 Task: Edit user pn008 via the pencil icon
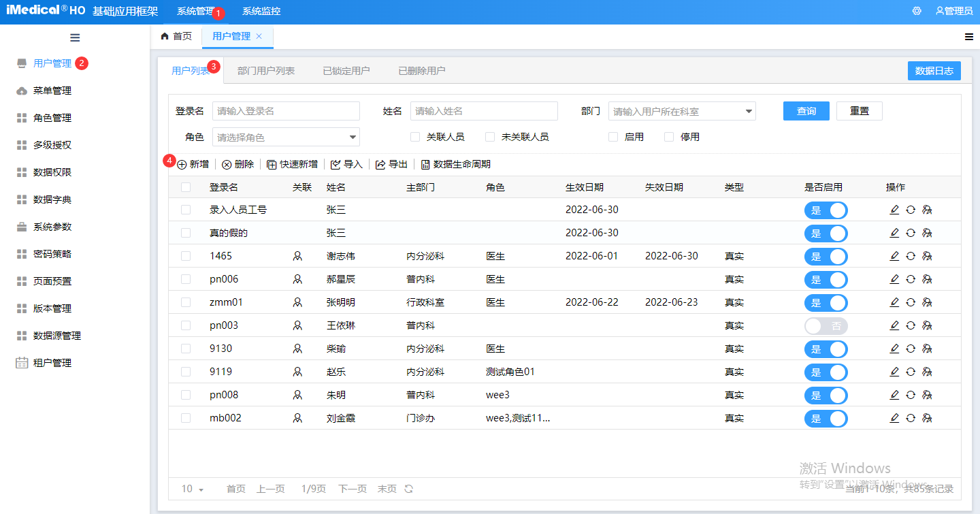[894, 395]
